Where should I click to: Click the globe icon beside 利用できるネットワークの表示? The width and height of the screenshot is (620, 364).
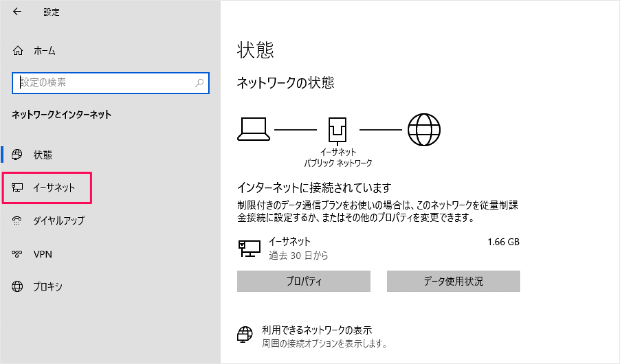pos(244,333)
